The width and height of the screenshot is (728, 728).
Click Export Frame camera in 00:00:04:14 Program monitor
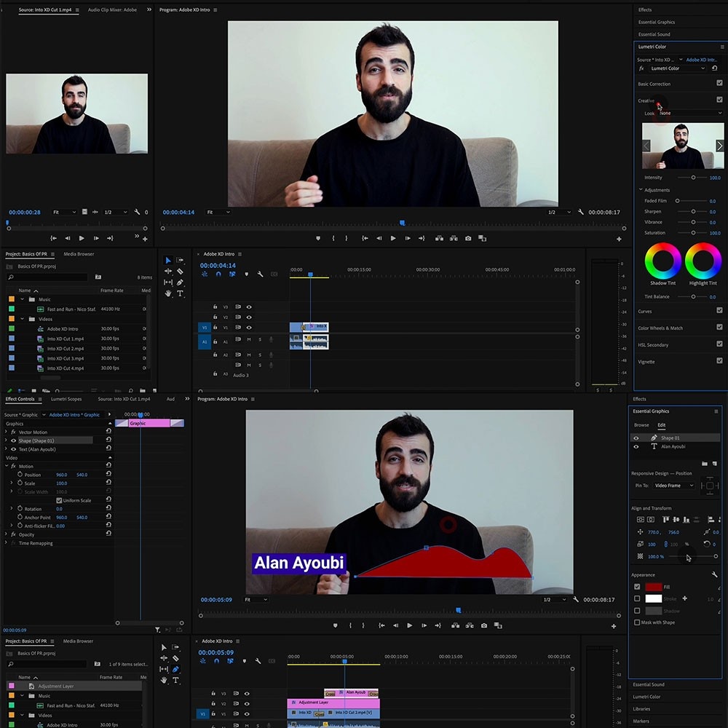(x=468, y=238)
